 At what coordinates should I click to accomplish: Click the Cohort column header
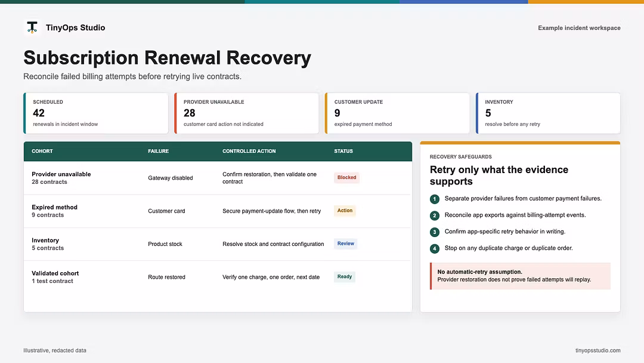pos(42,151)
